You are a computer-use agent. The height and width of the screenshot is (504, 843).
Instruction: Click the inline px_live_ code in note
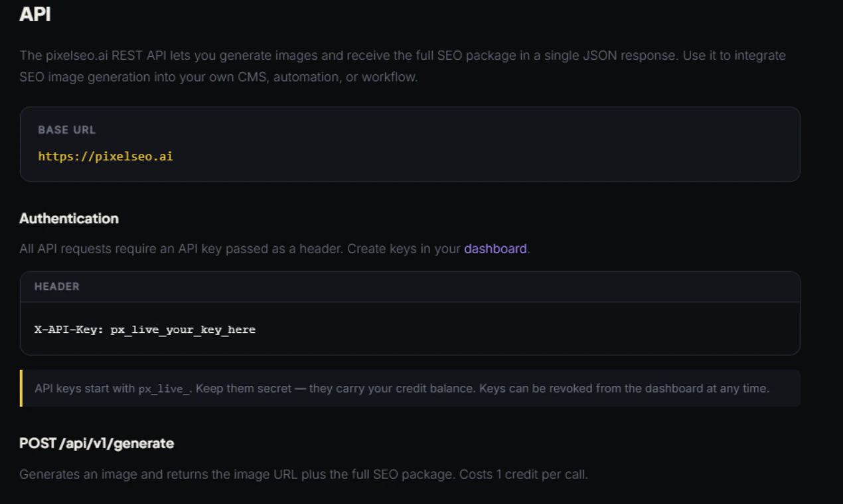165,389
